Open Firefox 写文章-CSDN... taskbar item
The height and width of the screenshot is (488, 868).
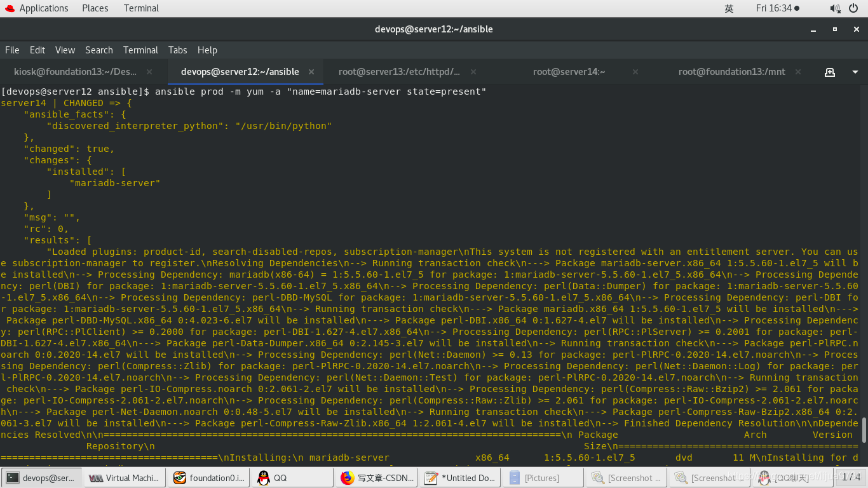377,478
